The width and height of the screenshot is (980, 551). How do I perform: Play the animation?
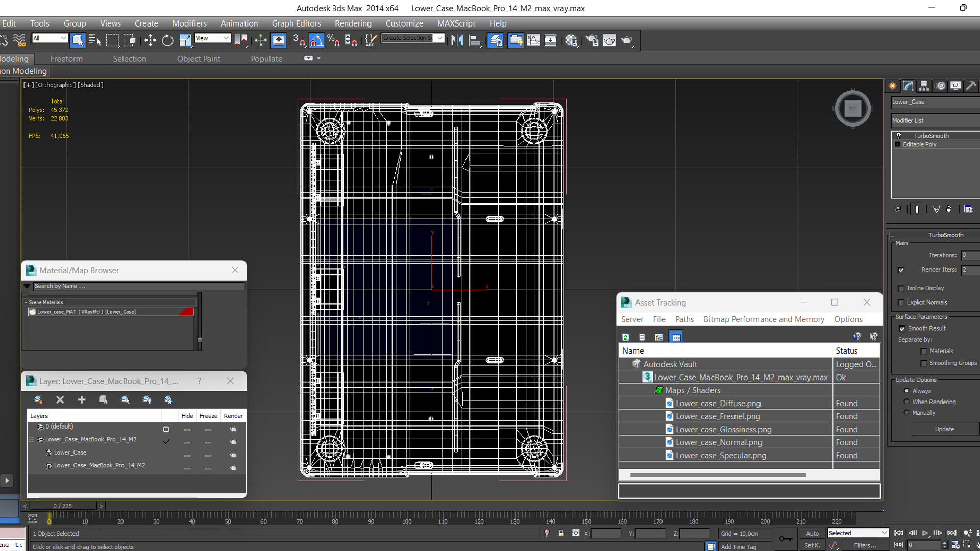point(925,533)
